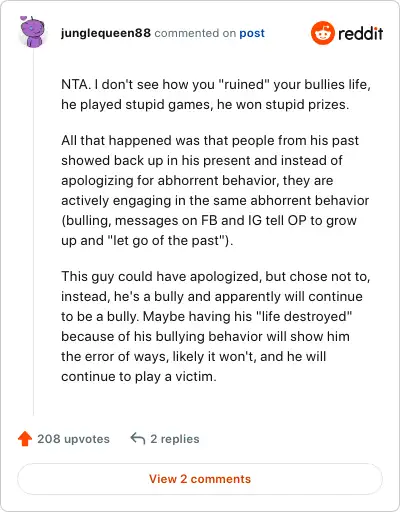This screenshot has height=512, width=400.
Task: Click the orange upvote arrow icon
Action: (25, 439)
